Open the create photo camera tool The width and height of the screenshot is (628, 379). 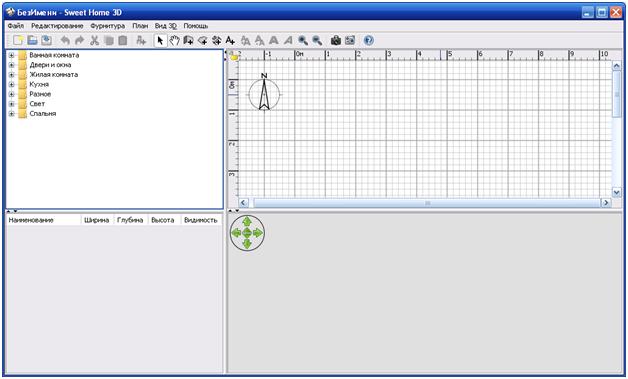tap(336, 40)
